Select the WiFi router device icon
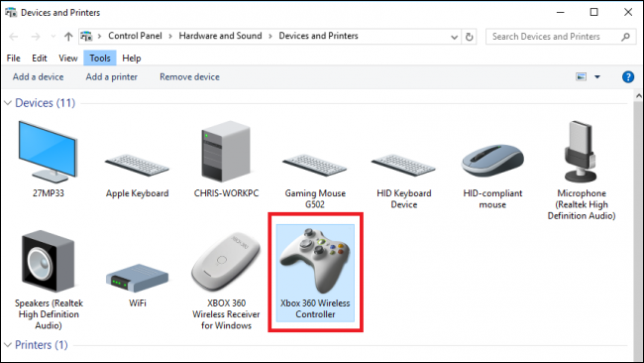The image size is (644, 363). (x=137, y=278)
